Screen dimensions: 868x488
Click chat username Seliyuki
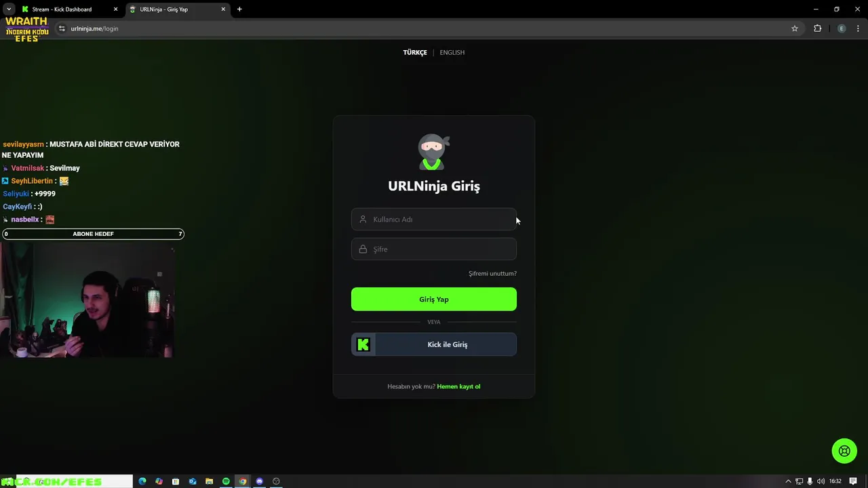[x=16, y=194]
